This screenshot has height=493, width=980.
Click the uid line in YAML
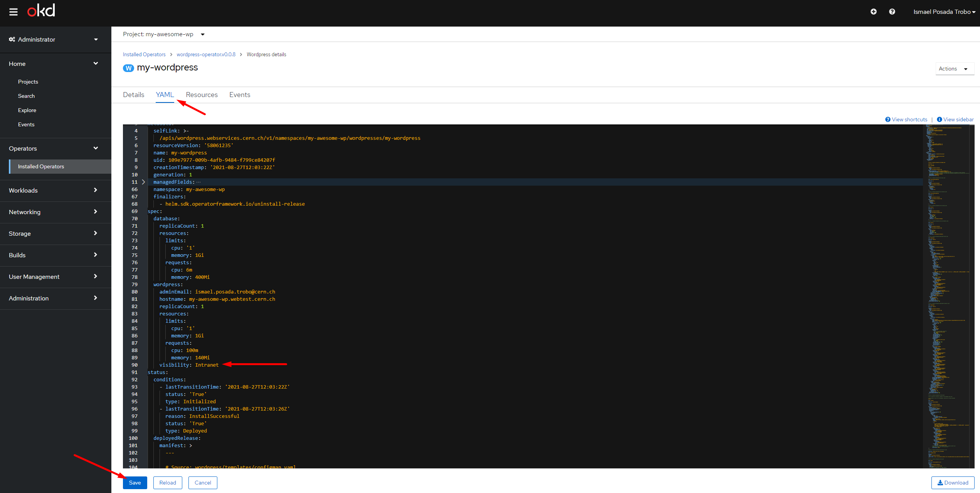(214, 160)
